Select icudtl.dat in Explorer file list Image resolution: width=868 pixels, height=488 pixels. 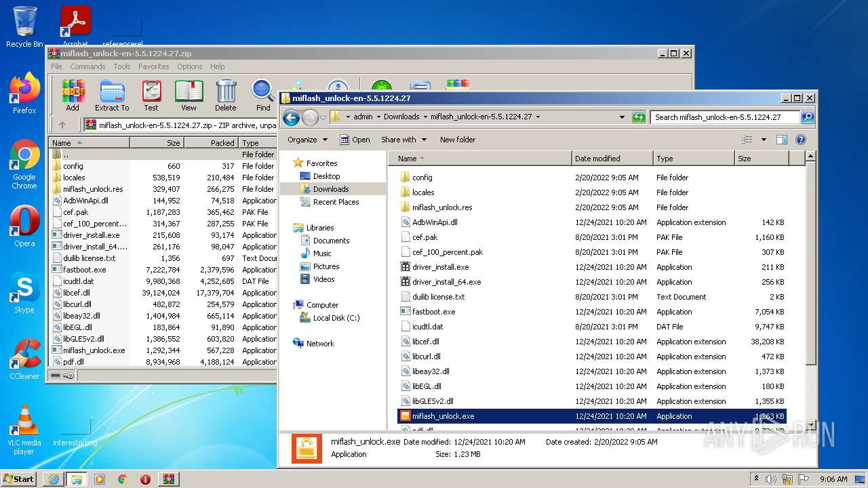591,327
